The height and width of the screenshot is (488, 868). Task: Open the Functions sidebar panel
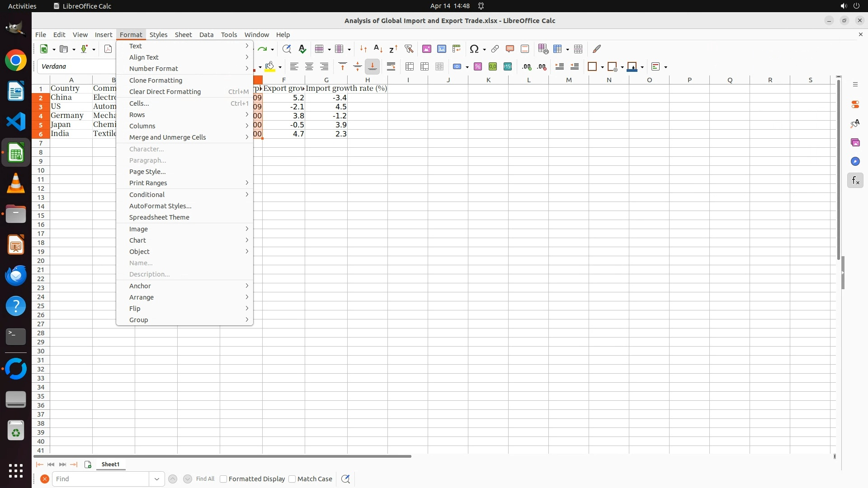tap(855, 181)
